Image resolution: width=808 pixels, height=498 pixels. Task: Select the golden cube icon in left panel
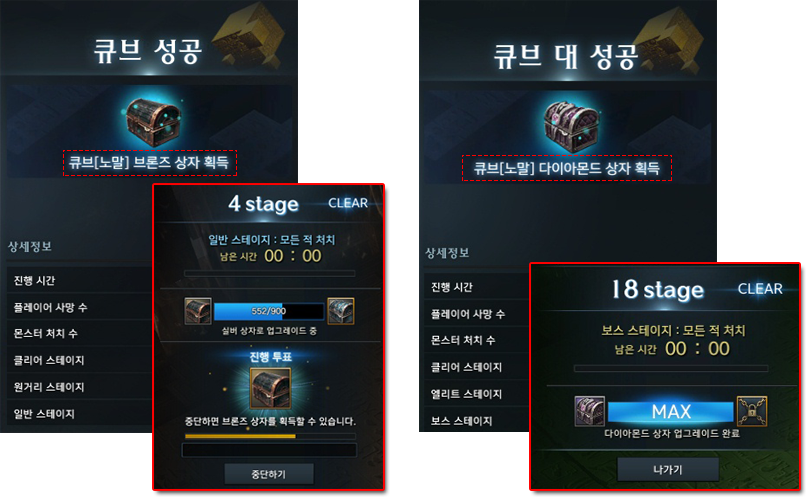tap(249, 37)
